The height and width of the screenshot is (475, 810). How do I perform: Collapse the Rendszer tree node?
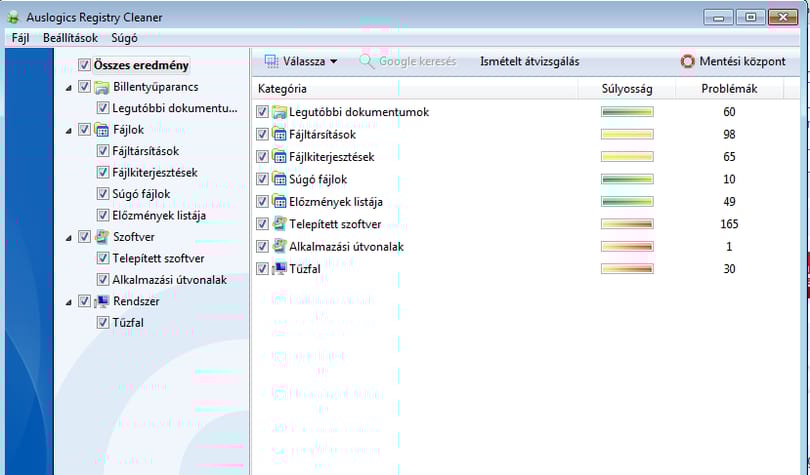coord(68,303)
